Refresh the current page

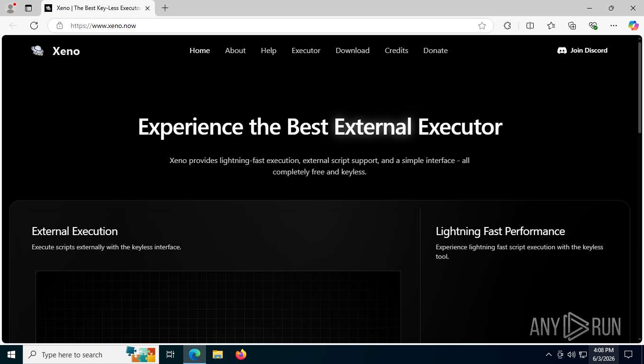(x=34, y=26)
